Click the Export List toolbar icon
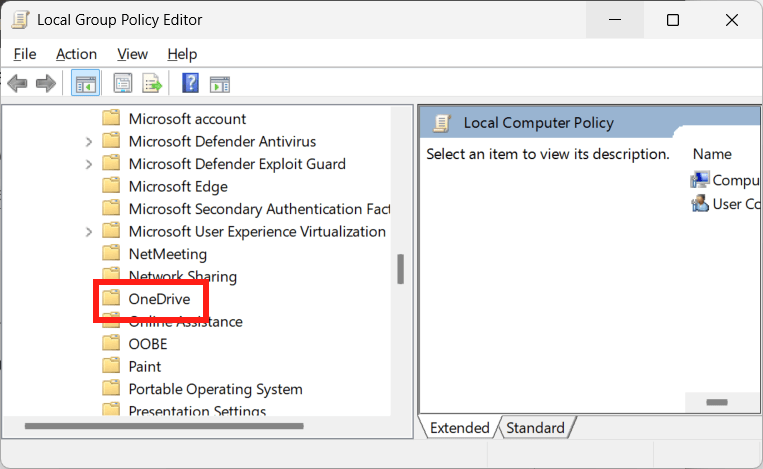This screenshot has height=469, width=763. (x=152, y=84)
